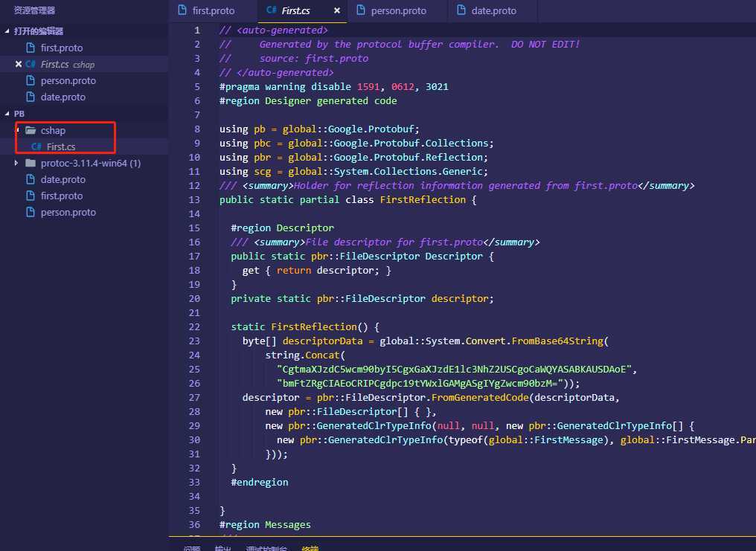The height and width of the screenshot is (551, 756).
Task: Close the First.cs editor tab
Action: [x=337, y=10]
